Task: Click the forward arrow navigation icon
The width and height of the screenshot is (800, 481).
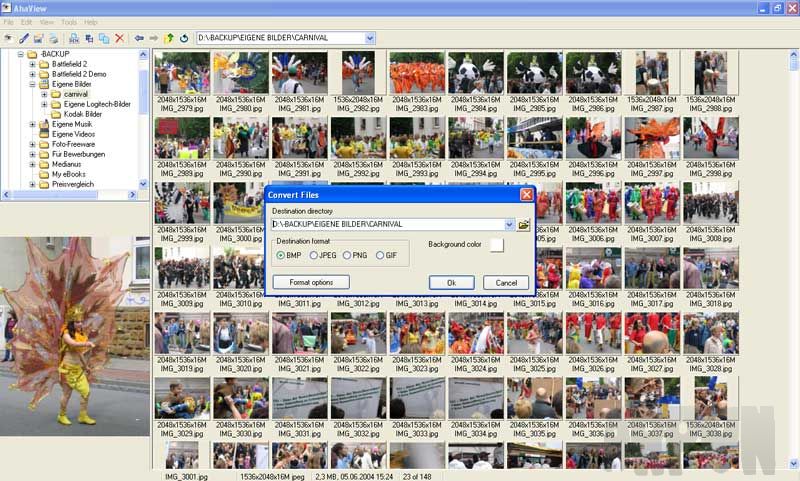Action: (154, 38)
